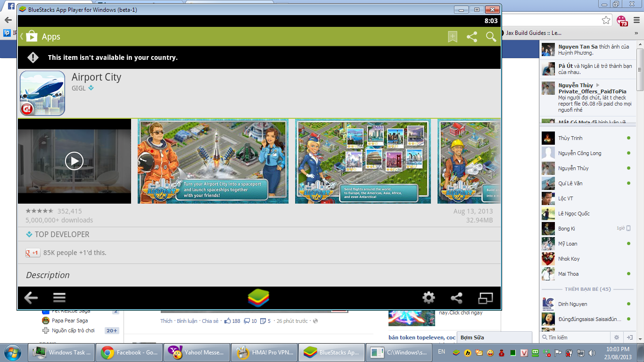644x362 pixels.
Task: Tap the TOP DEVELOPER badge
Action: coord(58,234)
